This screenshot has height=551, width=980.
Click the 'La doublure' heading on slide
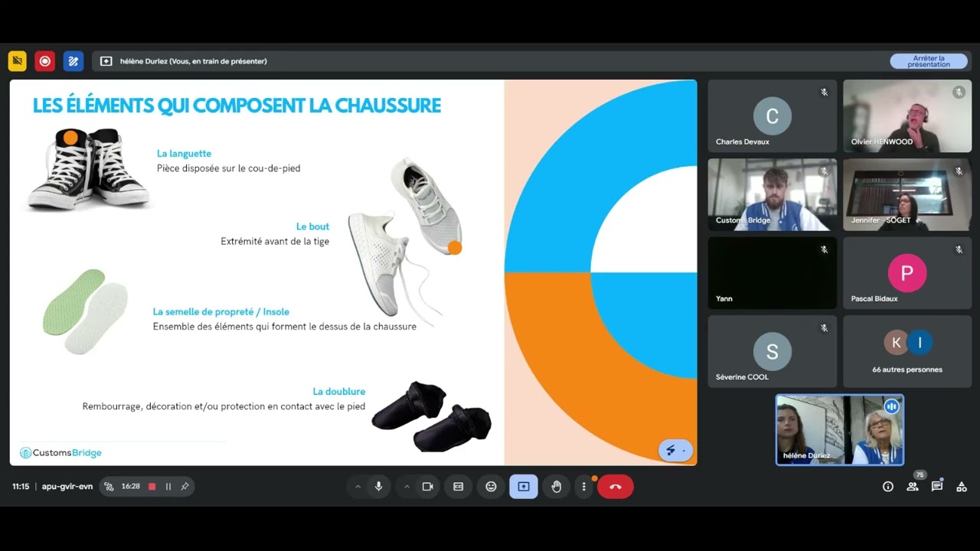339,392
